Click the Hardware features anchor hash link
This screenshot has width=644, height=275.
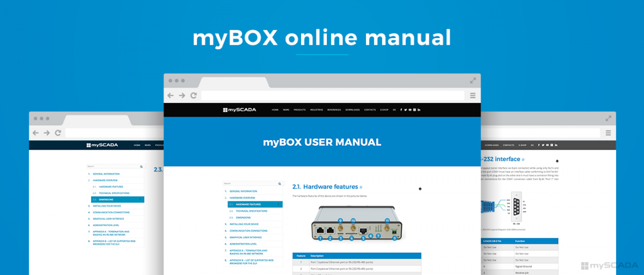tap(361, 187)
